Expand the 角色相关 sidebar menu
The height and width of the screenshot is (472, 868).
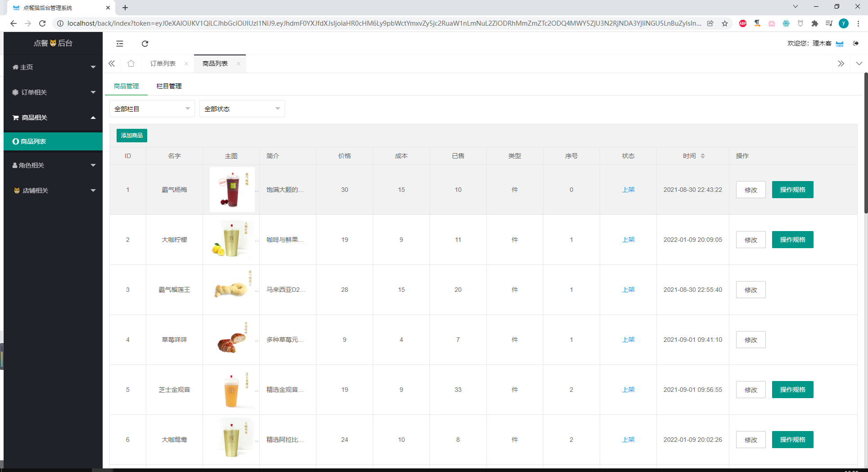click(x=53, y=165)
